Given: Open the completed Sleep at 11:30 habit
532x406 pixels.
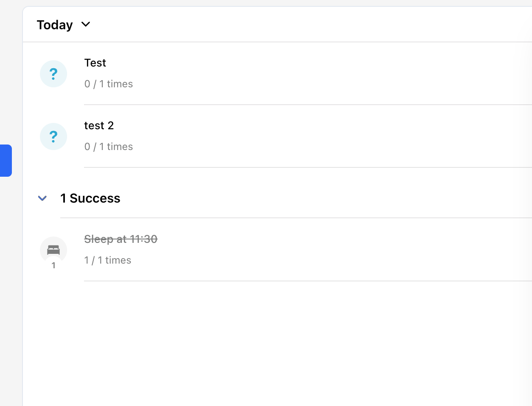Looking at the screenshot, I should click(x=121, y=239).
